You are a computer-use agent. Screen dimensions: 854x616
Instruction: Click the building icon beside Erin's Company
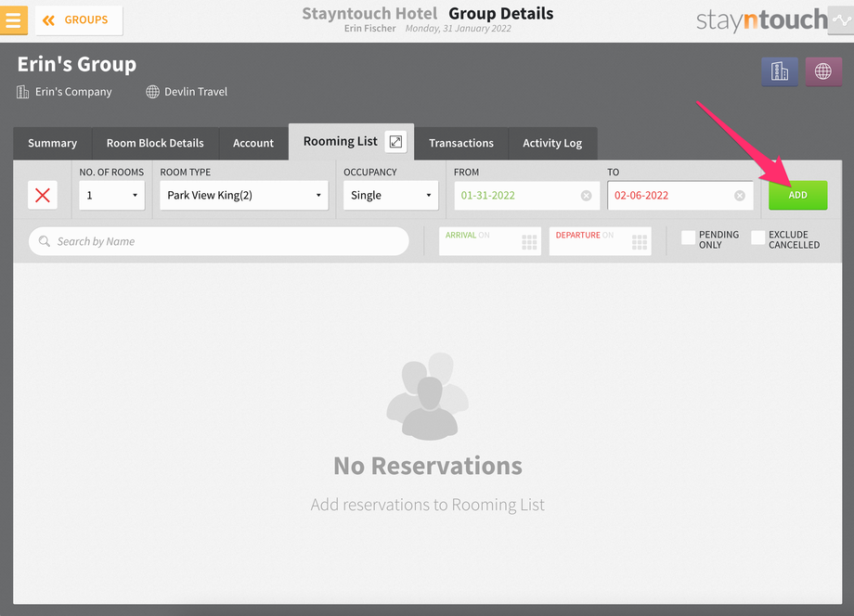[x=23, y=92]
